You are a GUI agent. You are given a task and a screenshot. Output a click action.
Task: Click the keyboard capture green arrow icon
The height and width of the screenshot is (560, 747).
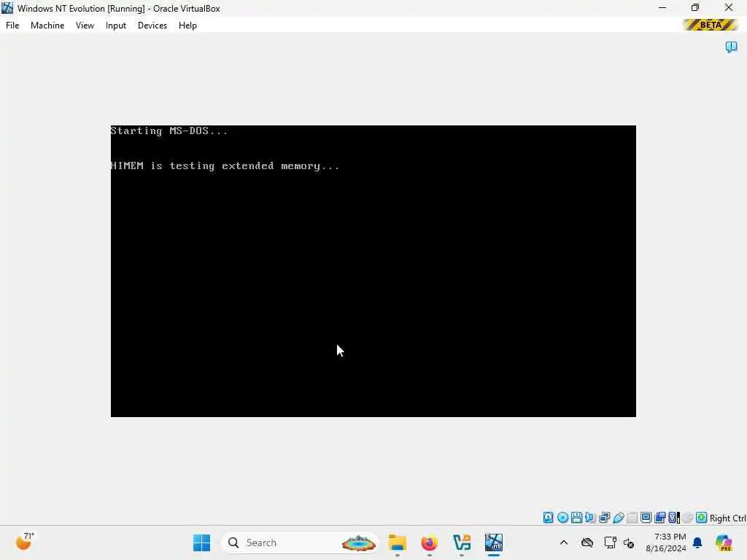coord(701,518)
